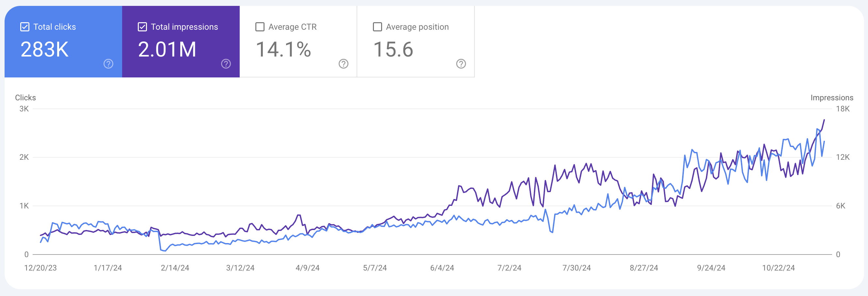Select the 15.6 average position card
The height and width of the screenshot is (296, 868).
416,41
